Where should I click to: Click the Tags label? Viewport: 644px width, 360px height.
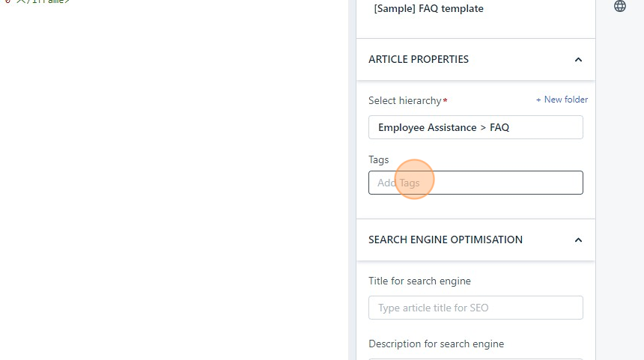(379, 159)
